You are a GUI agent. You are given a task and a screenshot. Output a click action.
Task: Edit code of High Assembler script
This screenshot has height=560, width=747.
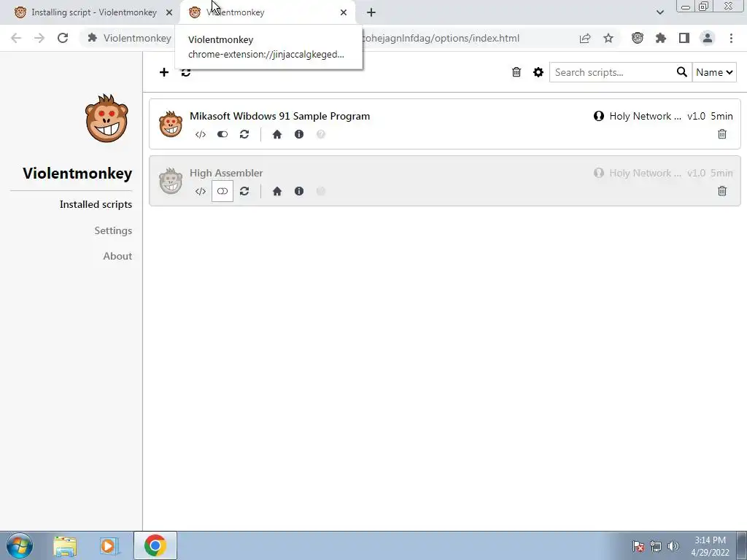click(201, 191)
